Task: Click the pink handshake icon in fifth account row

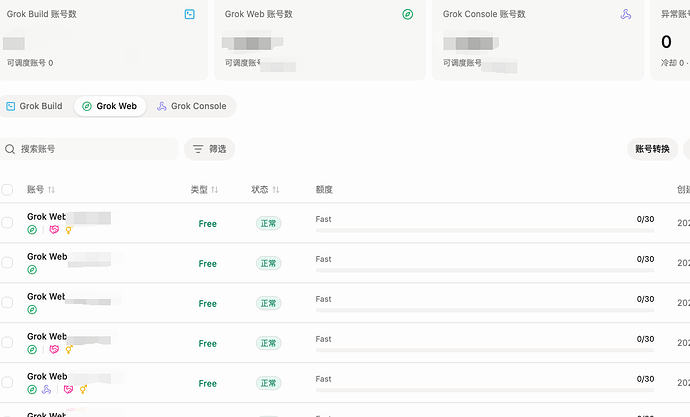Action: coord(68,389)
